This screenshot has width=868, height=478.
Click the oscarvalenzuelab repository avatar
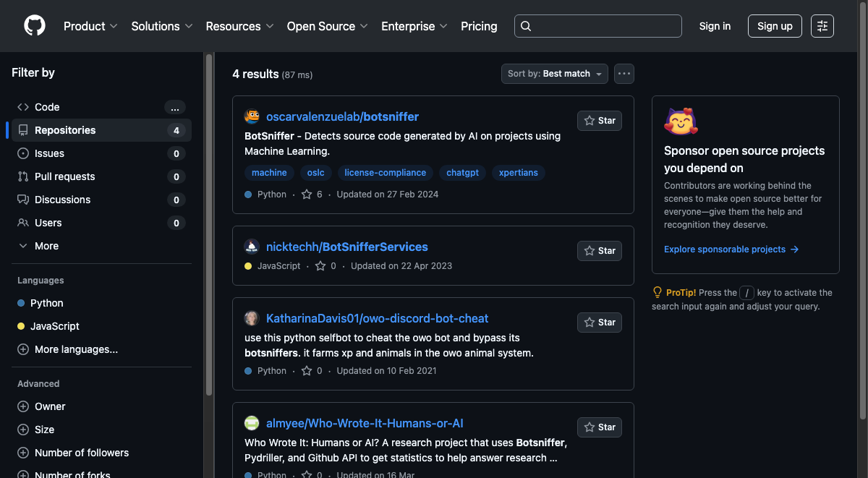pyautogui.click(x=252, y=116)
